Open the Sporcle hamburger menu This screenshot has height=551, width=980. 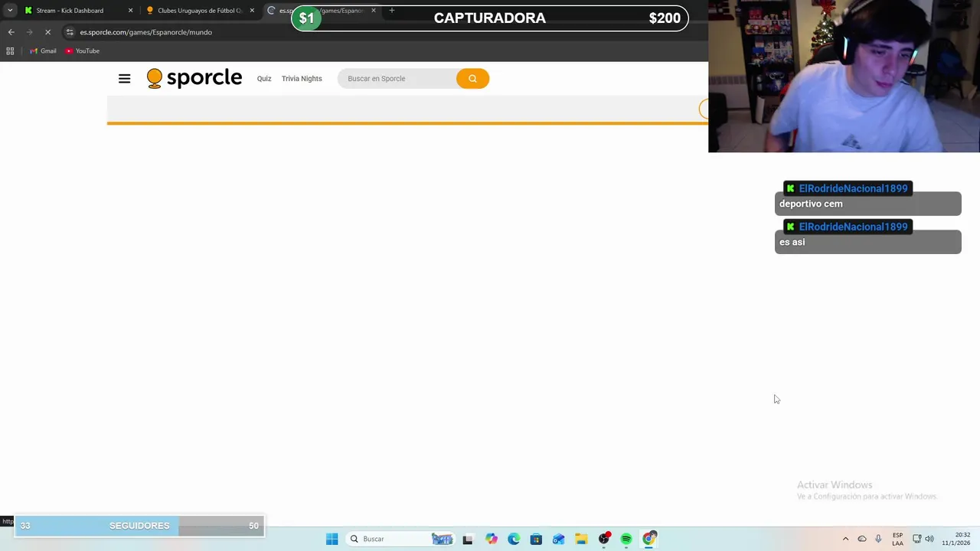124,79
